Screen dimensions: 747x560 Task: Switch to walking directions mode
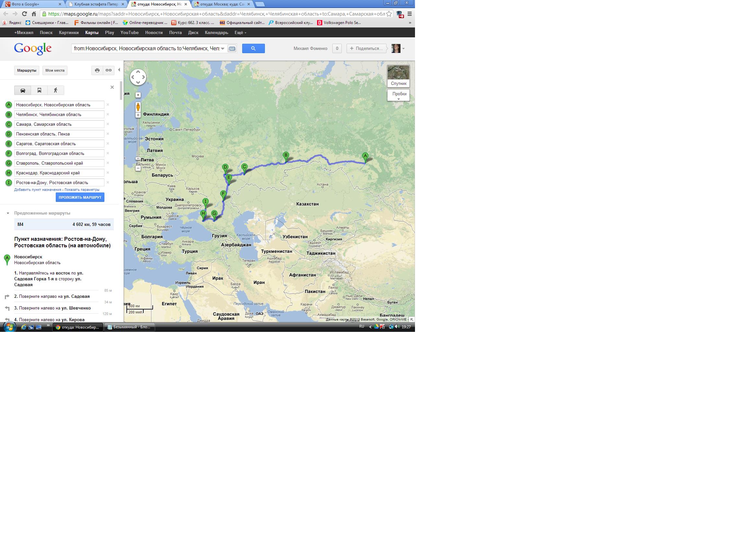(56, 90)
